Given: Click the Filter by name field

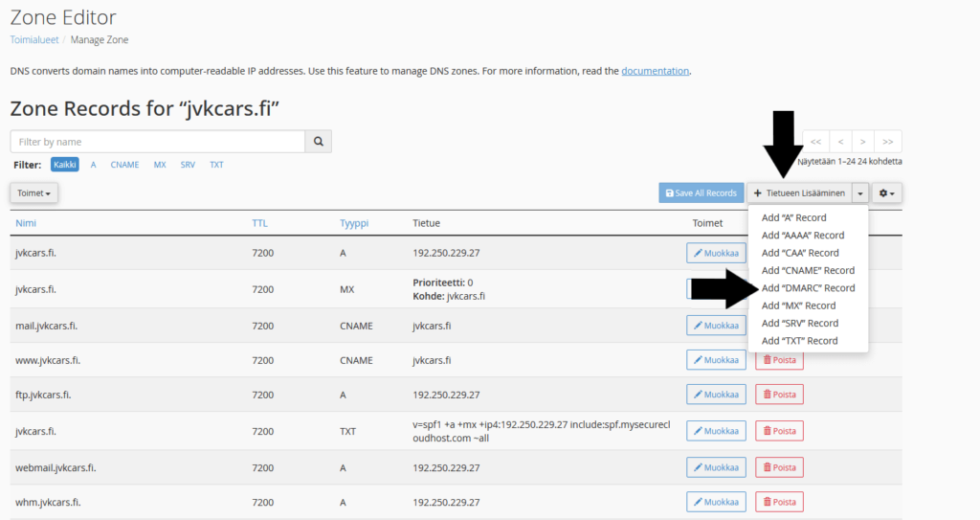Looking at the screenshot, I should (x=158, y=142).
